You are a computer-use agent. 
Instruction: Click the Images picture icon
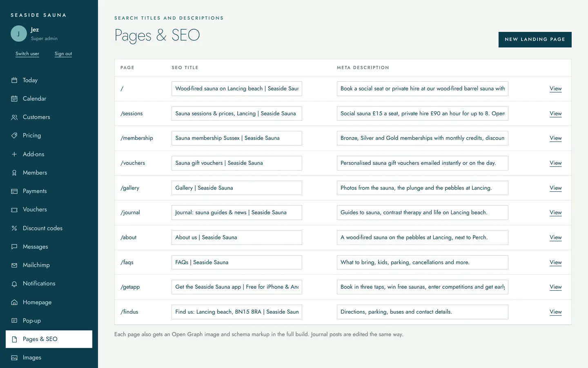(x=14, y=358)
